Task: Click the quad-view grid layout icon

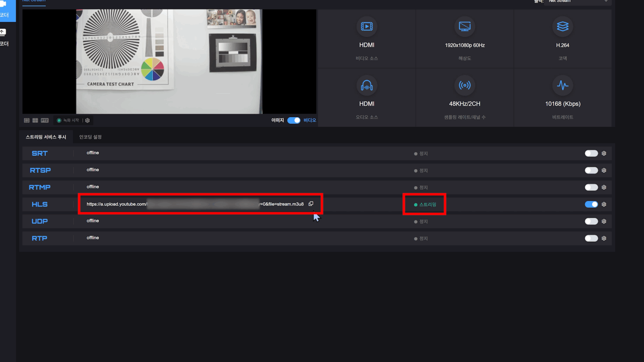Action: click(x=35, y=120)
